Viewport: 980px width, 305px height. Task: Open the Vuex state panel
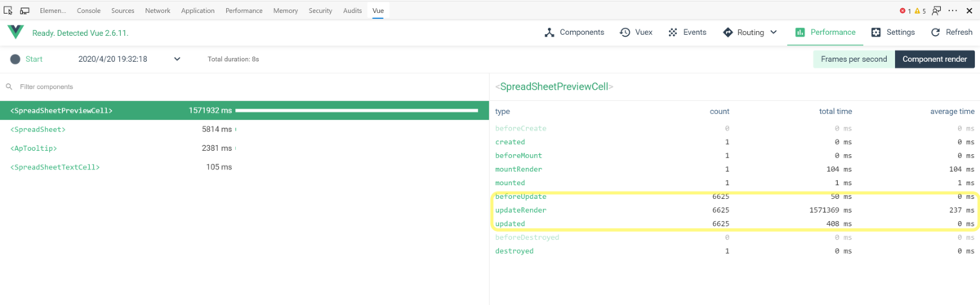point(636,33)
